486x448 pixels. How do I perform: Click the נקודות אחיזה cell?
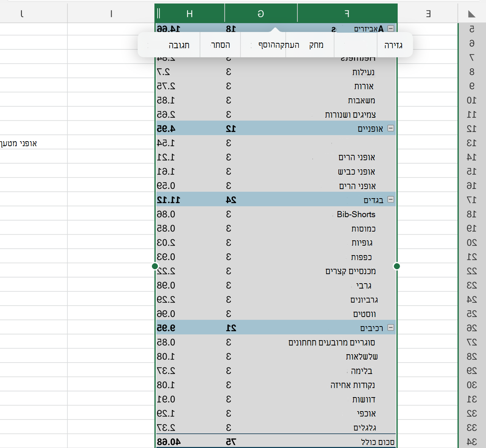(353, 385)
